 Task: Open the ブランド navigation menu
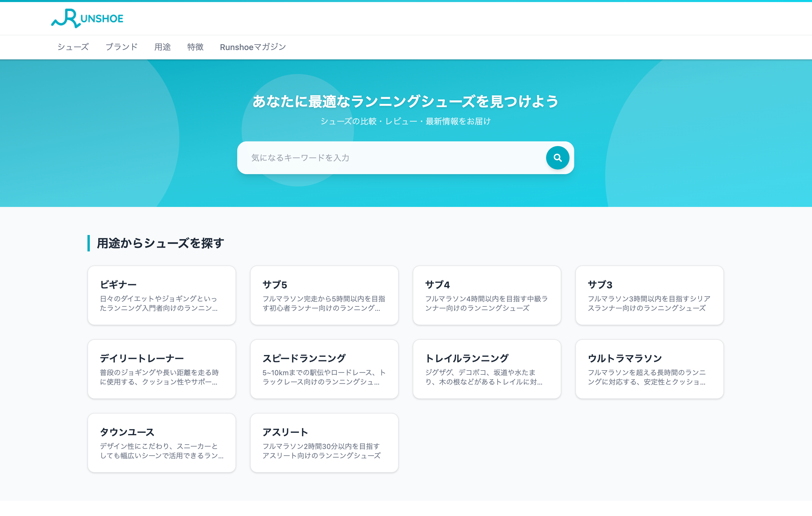click(x=122, y=47)
